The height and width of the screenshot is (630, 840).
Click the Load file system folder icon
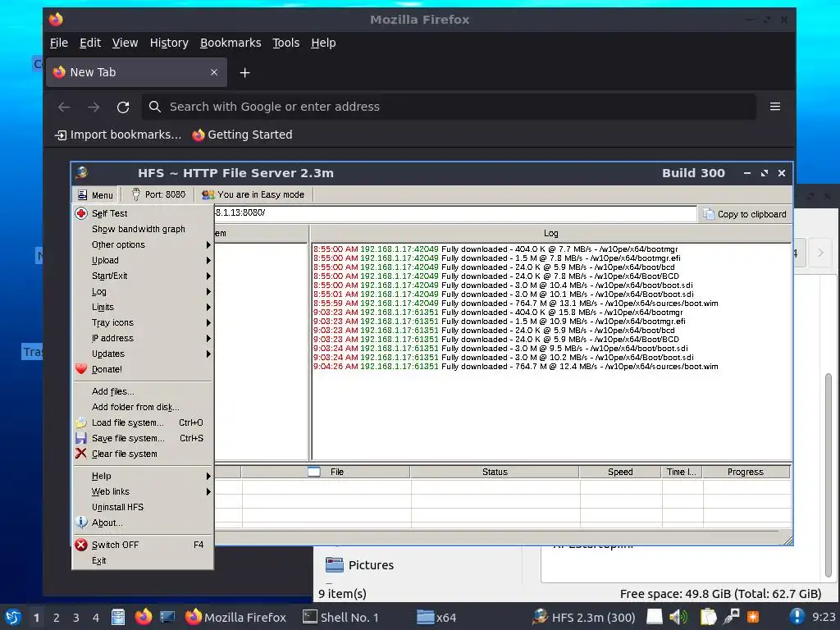81,422
